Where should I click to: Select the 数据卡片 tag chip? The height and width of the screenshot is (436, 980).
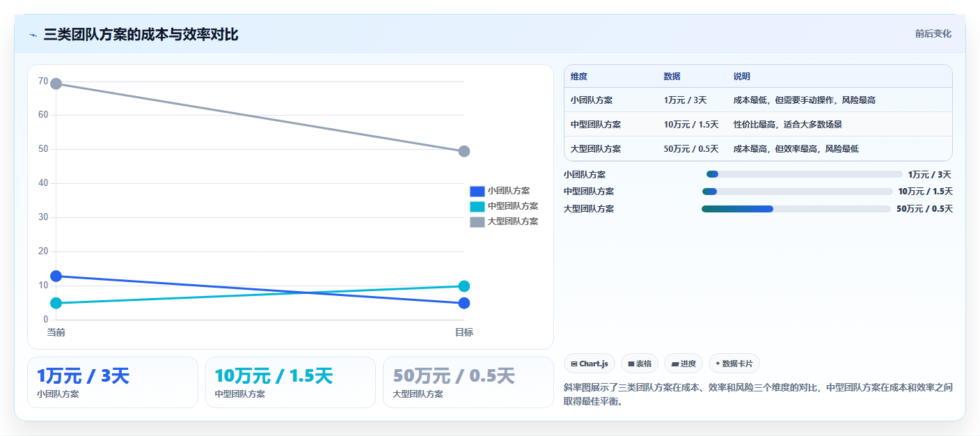[x=734, y=364]
